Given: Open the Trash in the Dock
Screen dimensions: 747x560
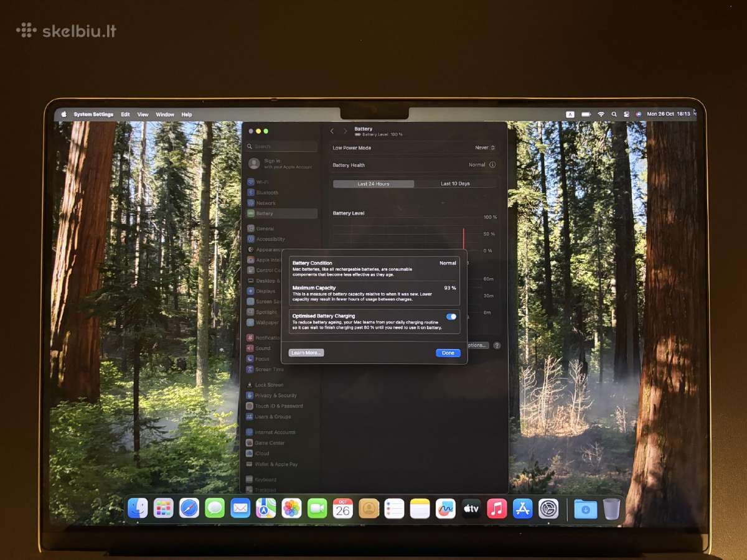Looking at the screenshot, I should click(611, 508).
